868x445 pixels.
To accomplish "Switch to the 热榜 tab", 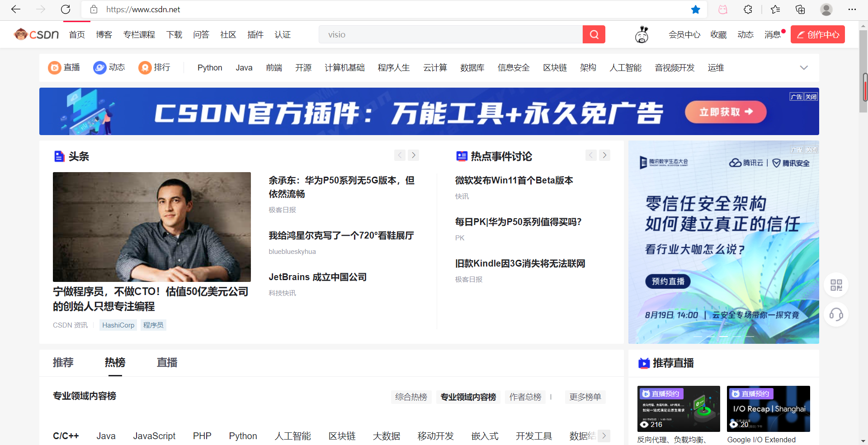I will 114,362.
